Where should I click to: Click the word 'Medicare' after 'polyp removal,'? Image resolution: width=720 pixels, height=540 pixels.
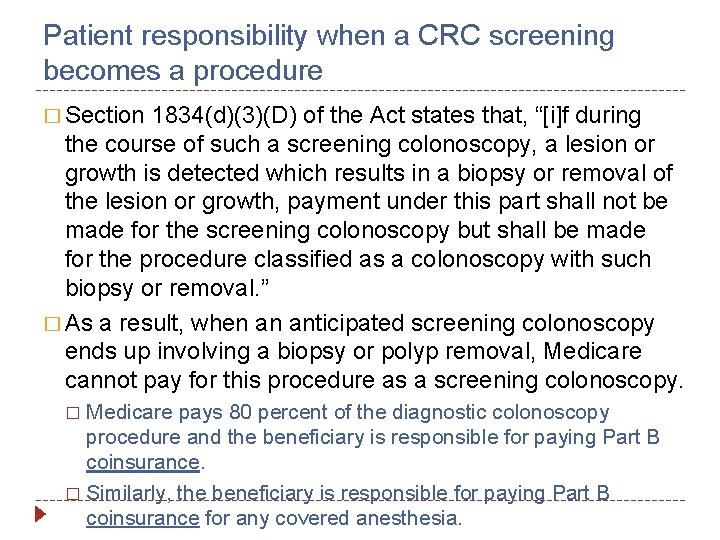[592, 351]
